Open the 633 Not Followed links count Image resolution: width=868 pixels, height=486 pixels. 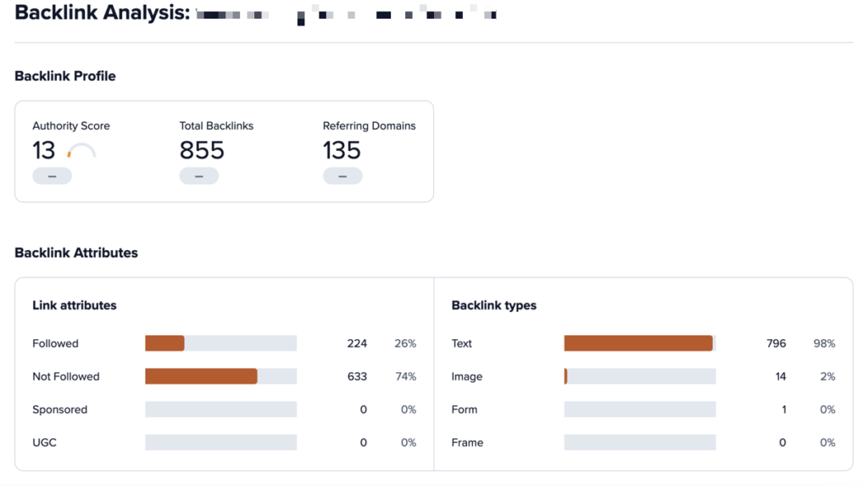tap(357, 377)
